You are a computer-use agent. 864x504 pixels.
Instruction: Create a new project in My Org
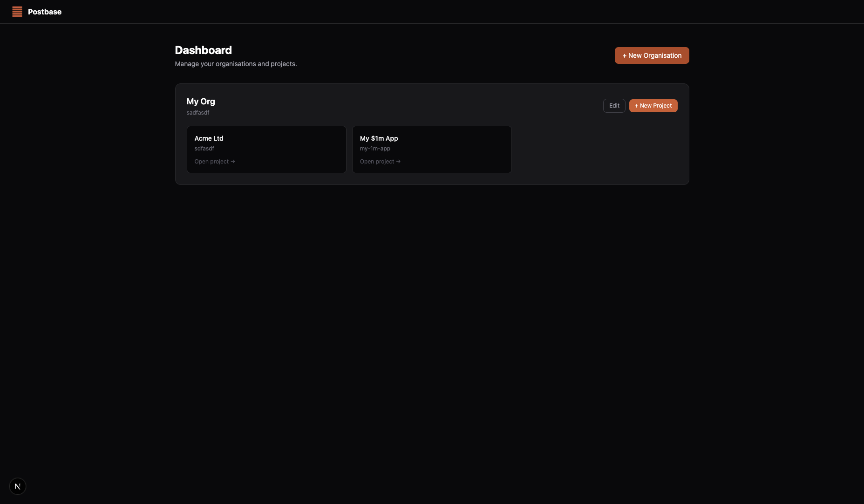(653, 106)
